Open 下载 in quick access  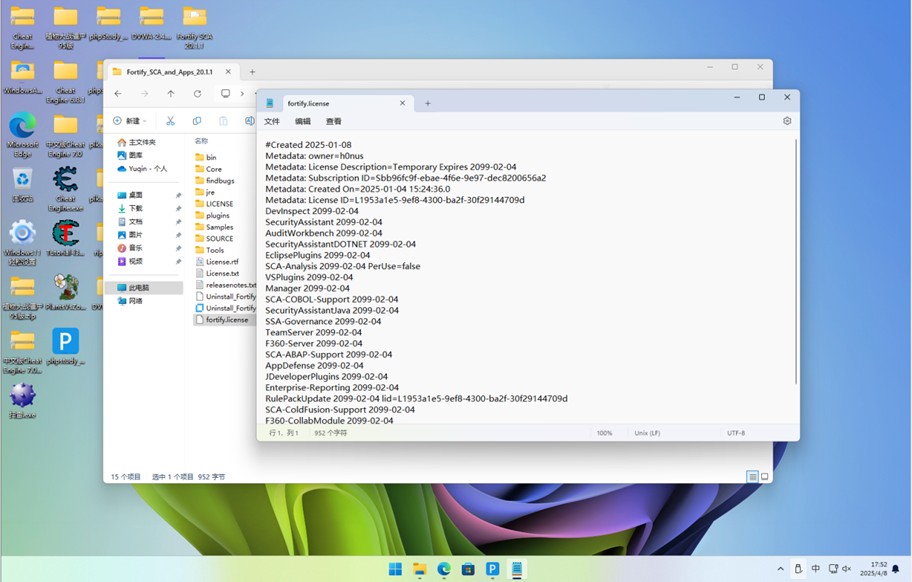136,208
